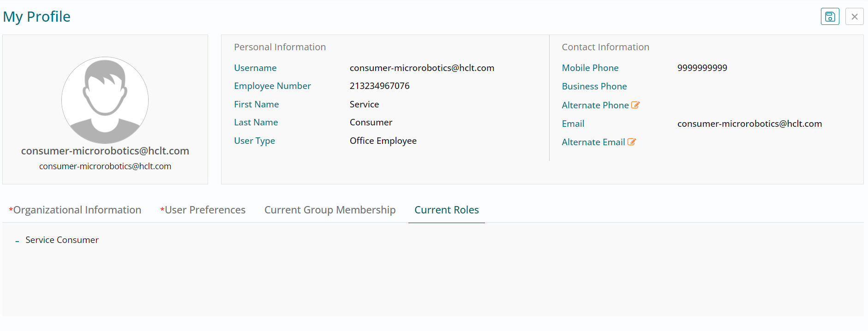Click the Alternate Phone label
Image resolution: width=868 pixels, height=331 pixels.
[x=595, y=105]
